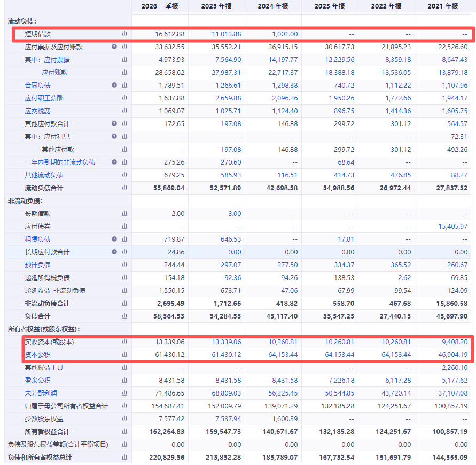Open the 其他流动负债 item link
This screenshot has height=465, width=476.
click(44, 175)
